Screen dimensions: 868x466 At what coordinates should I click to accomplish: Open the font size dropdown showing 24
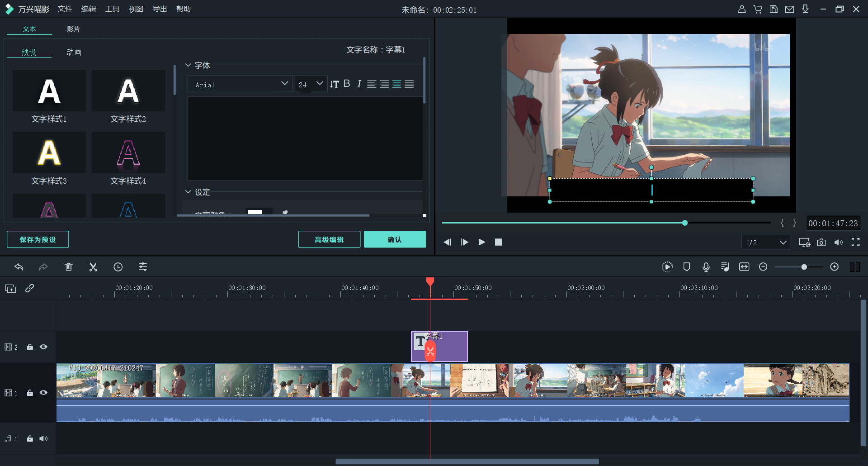[311, 84]
